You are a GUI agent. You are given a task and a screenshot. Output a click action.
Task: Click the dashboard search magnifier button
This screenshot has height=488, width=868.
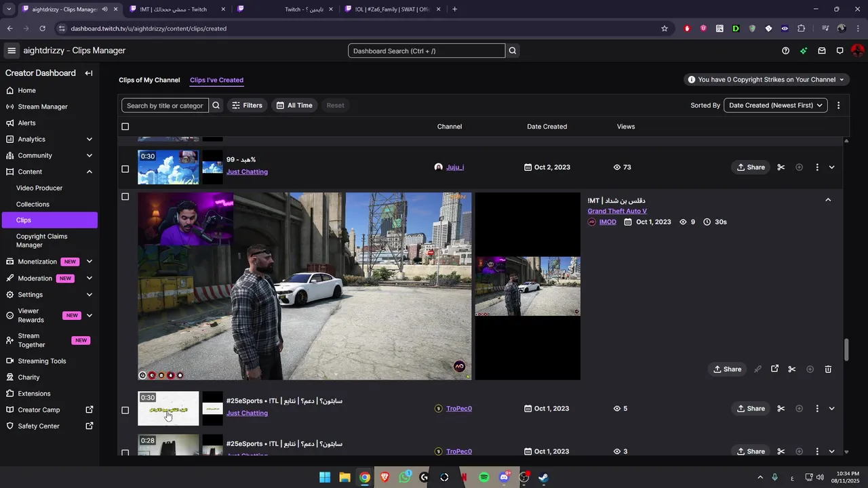(513, 51)
